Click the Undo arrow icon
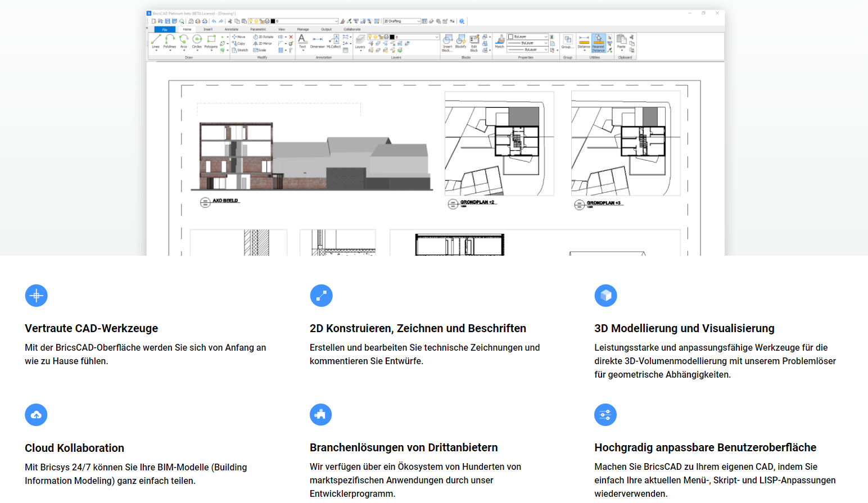This screenshot has height=503, width=868. tap(214, 21)
